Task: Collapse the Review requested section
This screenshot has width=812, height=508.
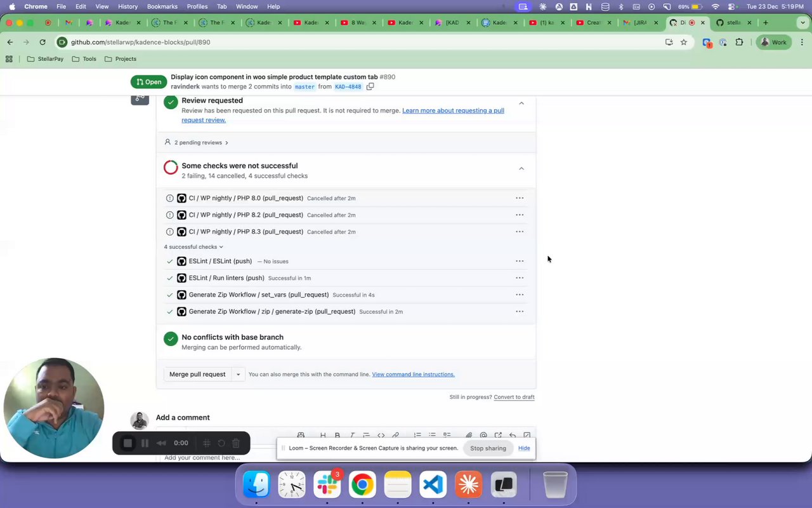Action: (521, 103)
